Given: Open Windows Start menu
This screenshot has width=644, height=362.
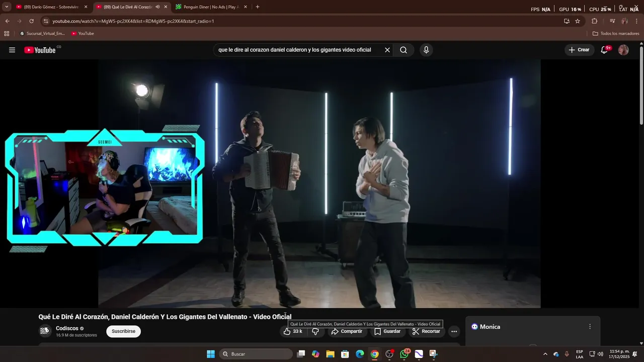Looking at the screenshot, I should (211, 354).
